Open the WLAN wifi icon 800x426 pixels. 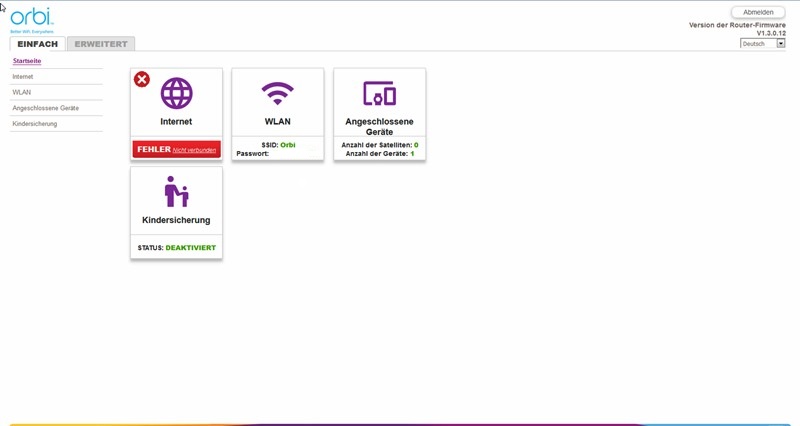pyautogui.click(x=278, y=93)
